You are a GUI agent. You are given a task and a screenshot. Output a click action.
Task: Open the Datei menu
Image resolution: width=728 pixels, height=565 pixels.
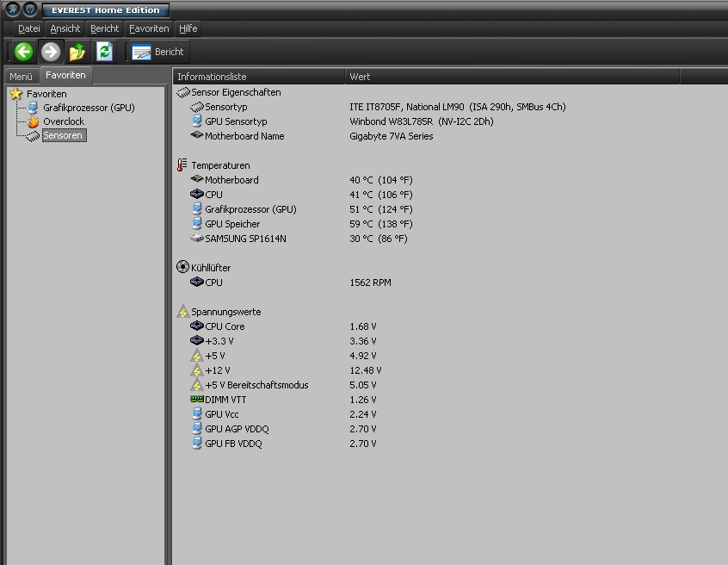(x=28, y=28)
